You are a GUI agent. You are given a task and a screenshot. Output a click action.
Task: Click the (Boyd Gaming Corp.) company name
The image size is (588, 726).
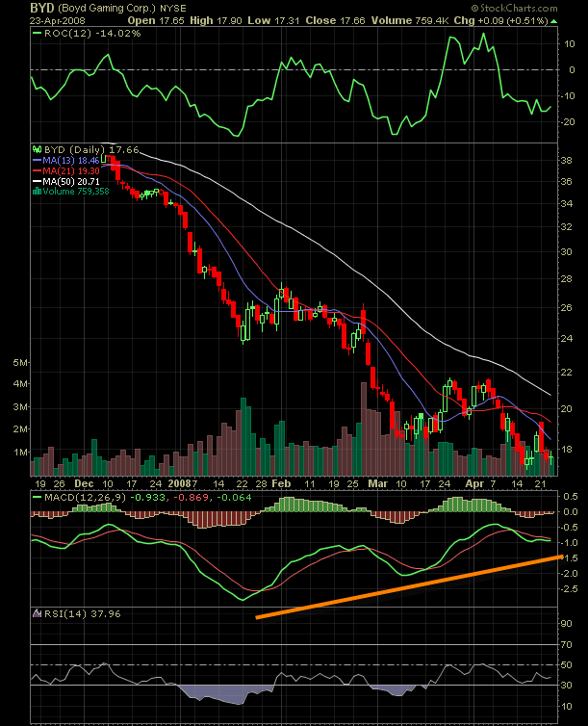[107, 9]
